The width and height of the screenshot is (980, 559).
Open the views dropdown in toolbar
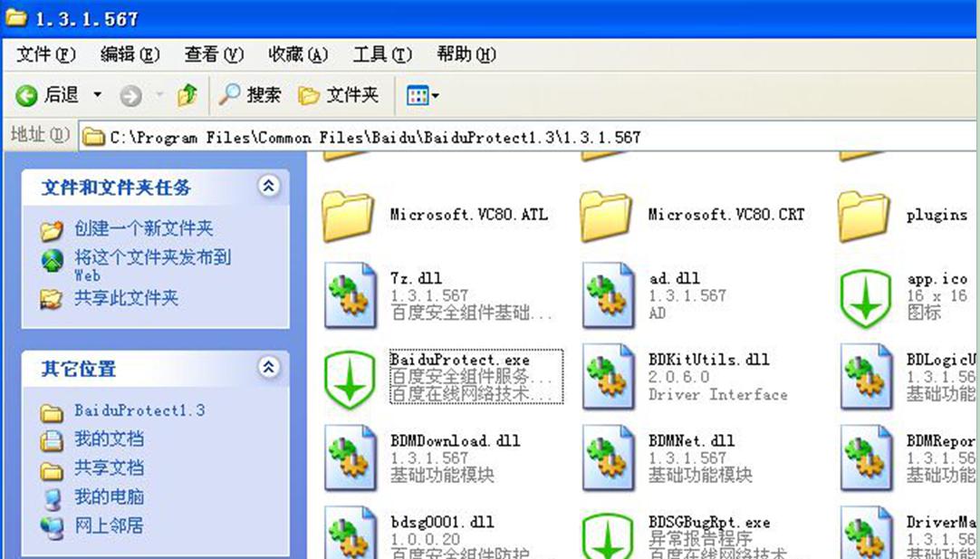point(423,95)
